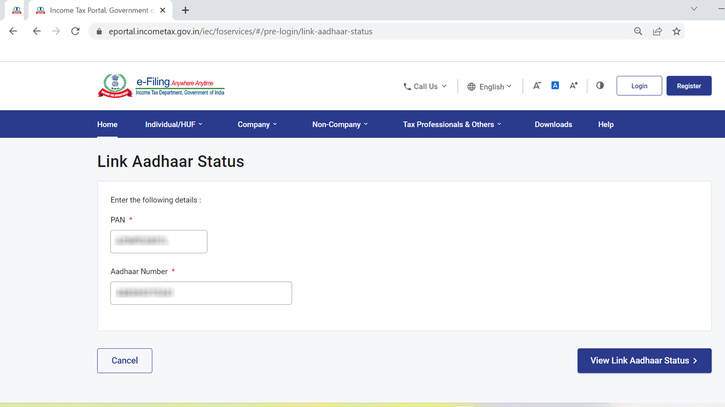
Task: Open the Help menu item
Action: [606, 124]
